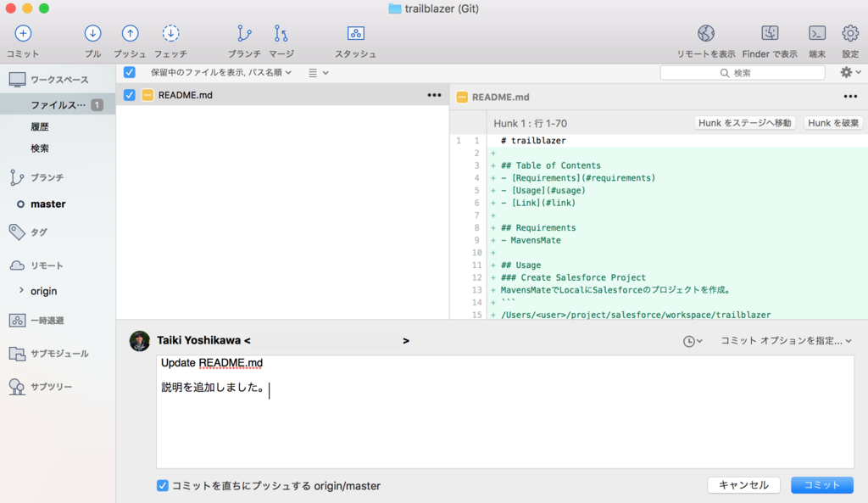The image size is (868, 503).
Task: Click the '- MavensMate' diff line
Action: tap(531, 240)
